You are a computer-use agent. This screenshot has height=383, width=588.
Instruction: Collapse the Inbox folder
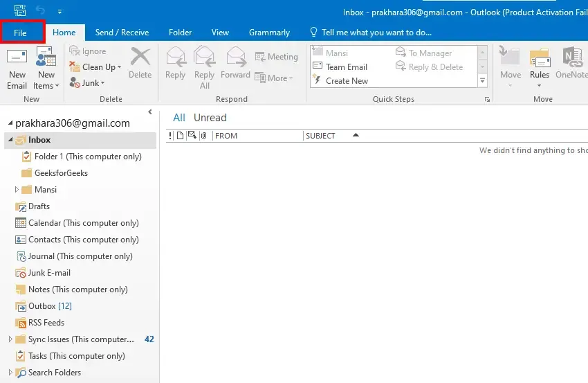point(10,140)
